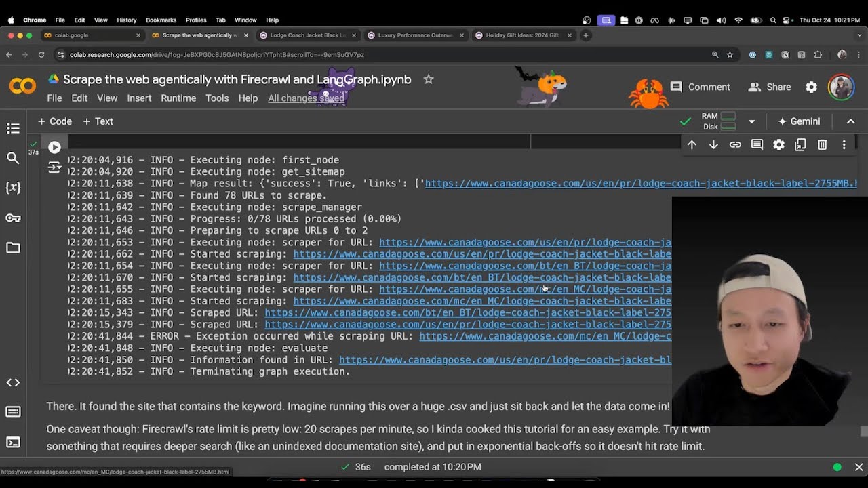868x488 pixels.
Task: Open the cell's more options menu
Action: [x=844, y=144]
